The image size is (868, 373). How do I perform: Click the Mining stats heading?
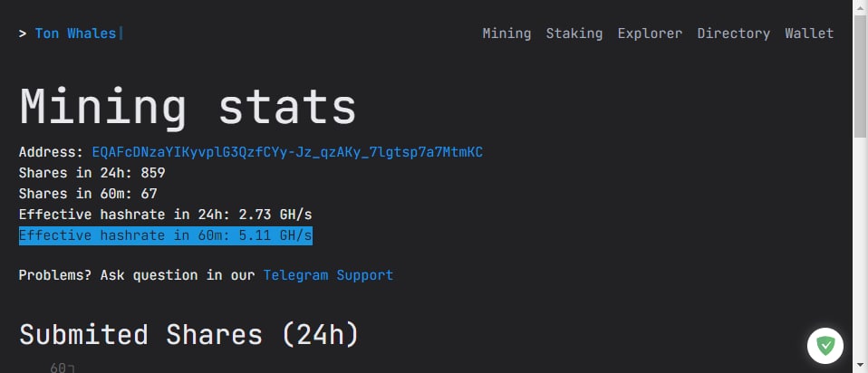point(188,107)
